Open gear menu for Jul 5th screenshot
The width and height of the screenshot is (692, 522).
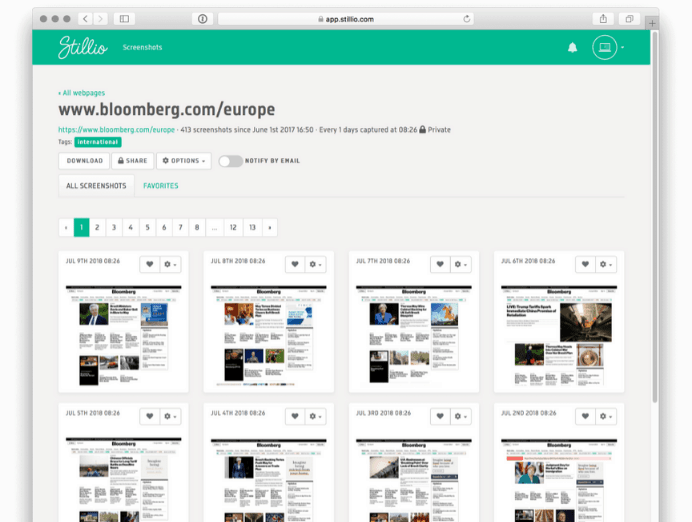pos(170,416)
